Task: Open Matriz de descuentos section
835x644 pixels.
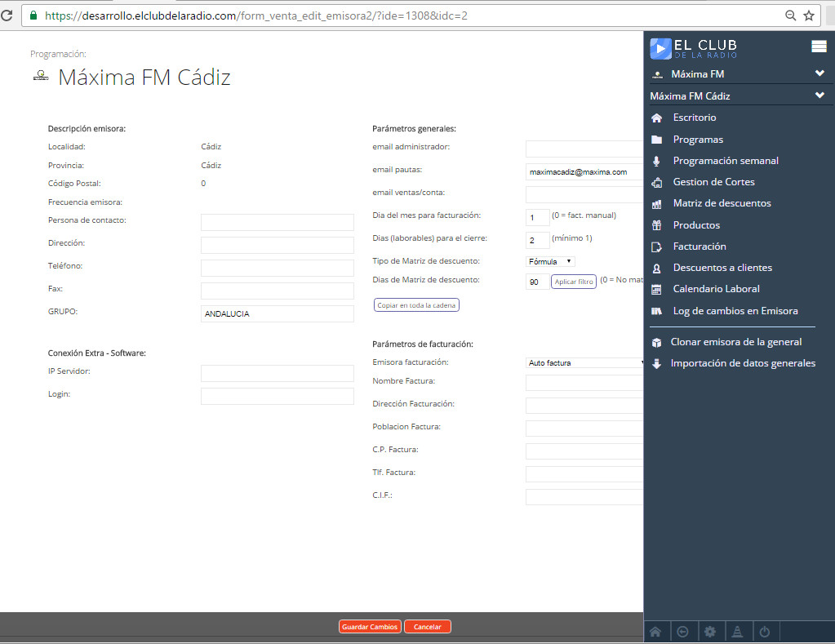Action: pyautogui.click(x=722, y=203)
